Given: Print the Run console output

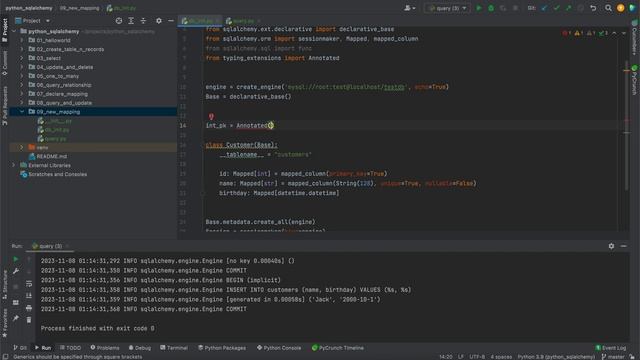Looking at the screenshot, I should 29,308.
